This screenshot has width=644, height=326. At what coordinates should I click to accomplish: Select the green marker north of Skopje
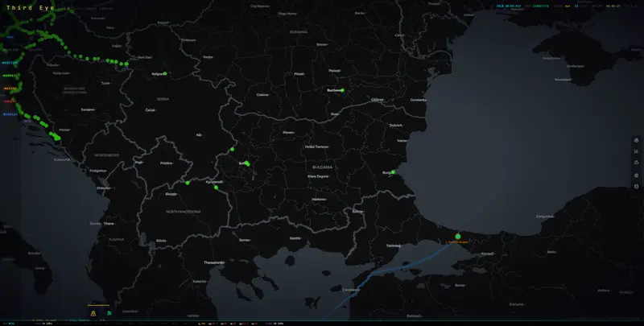pos(188,183)
